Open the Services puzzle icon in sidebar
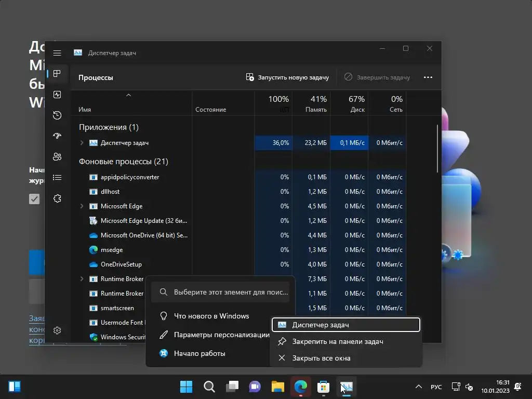The width and height of the screenshot is (532, 399). [57, 198]
